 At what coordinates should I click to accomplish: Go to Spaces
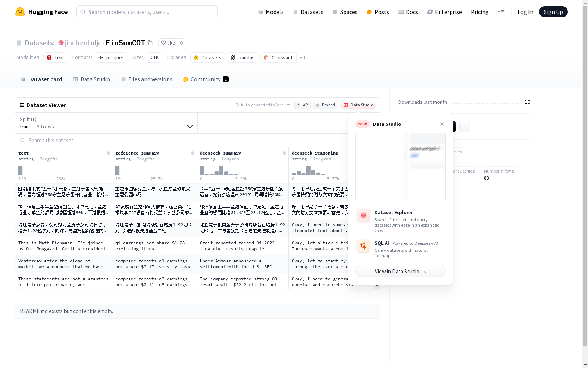(345, 12)
